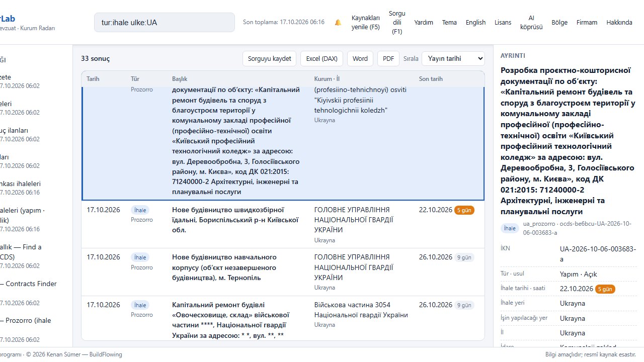Viewport: 644px width, 362px height.
Task: Click the Tür column header
Action: coord(135,79)
